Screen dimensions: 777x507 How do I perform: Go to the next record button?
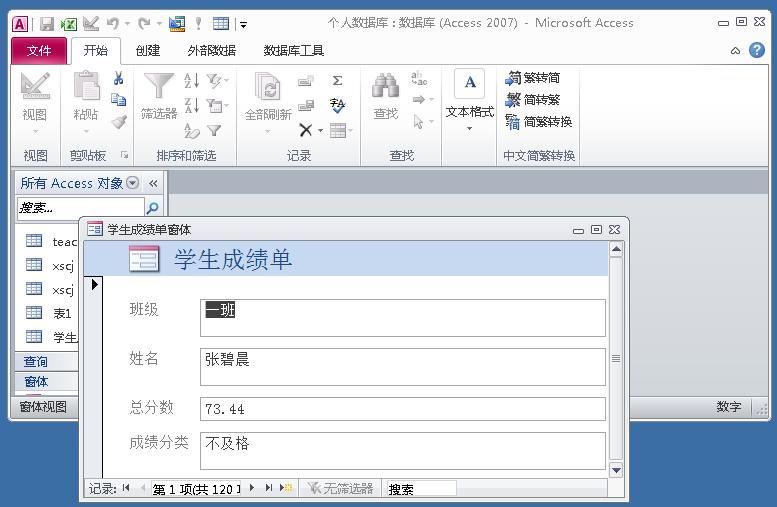252,488
